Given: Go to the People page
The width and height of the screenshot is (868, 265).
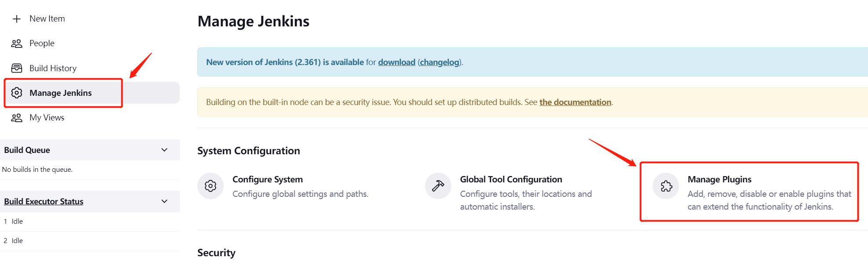Looking at the screenshot, I should (x=42, y=44).
